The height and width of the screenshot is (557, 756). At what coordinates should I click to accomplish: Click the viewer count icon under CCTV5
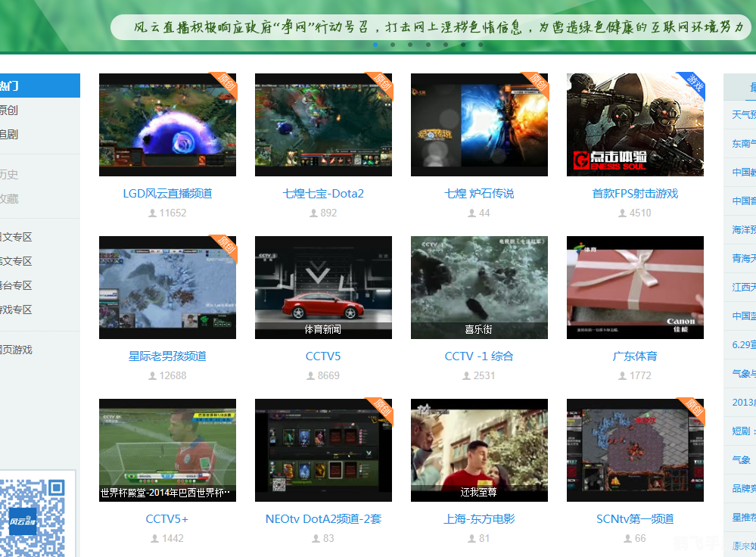coord(310,375)
